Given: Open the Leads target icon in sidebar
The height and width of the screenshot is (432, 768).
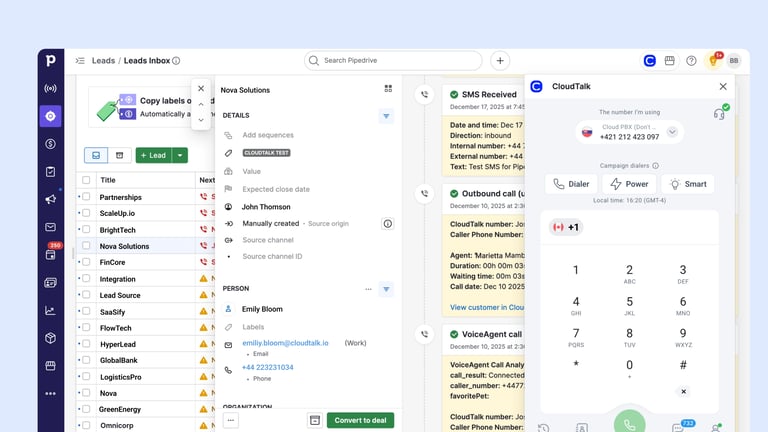Looking at the screenshot, I should point(50,116).
